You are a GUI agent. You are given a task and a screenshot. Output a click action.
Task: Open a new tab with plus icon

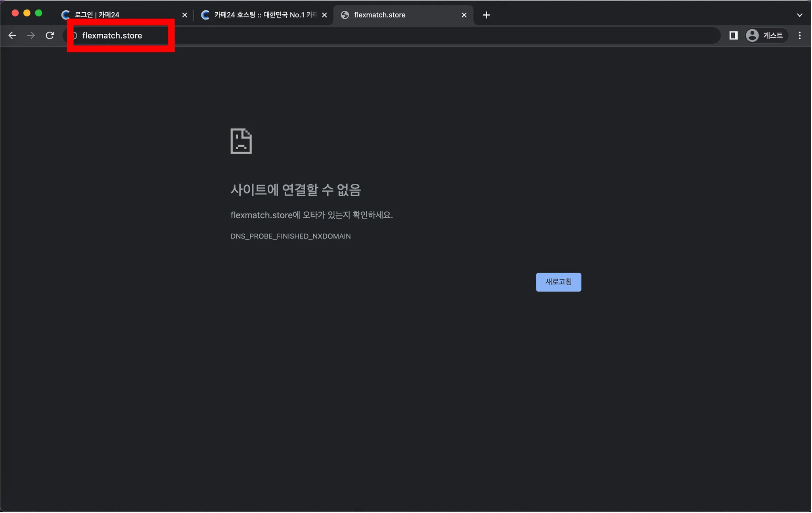(x=486, y=15)
